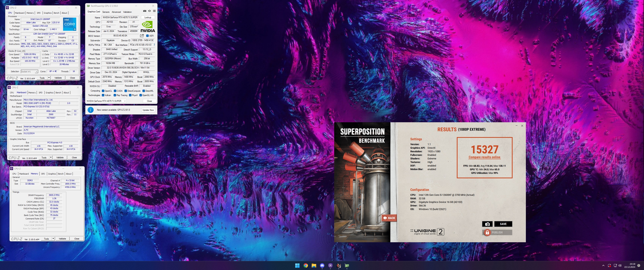Open the Windows Start menu

(297, 265)
